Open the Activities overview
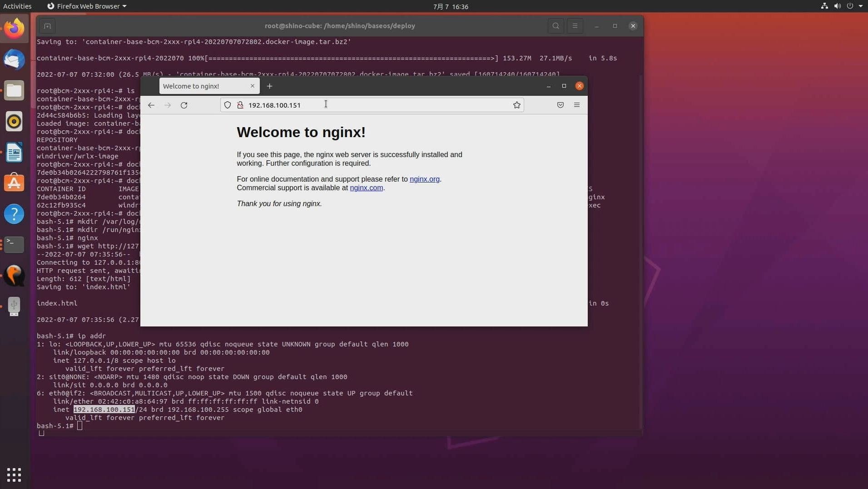The image size is (868, 489). (17, 6)
